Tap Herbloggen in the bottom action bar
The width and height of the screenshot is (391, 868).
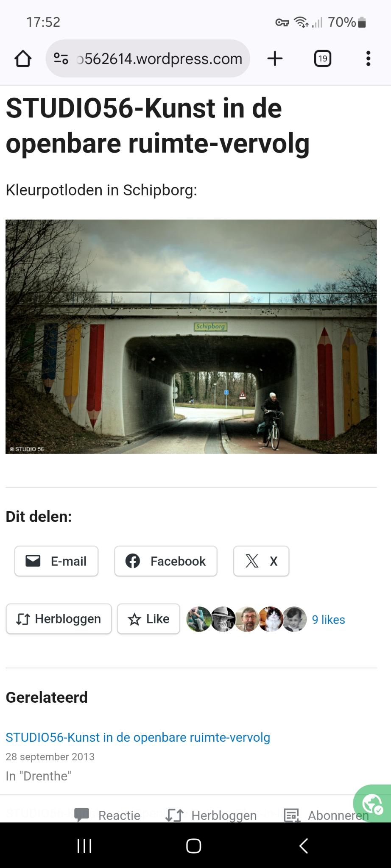coord(211,815)
